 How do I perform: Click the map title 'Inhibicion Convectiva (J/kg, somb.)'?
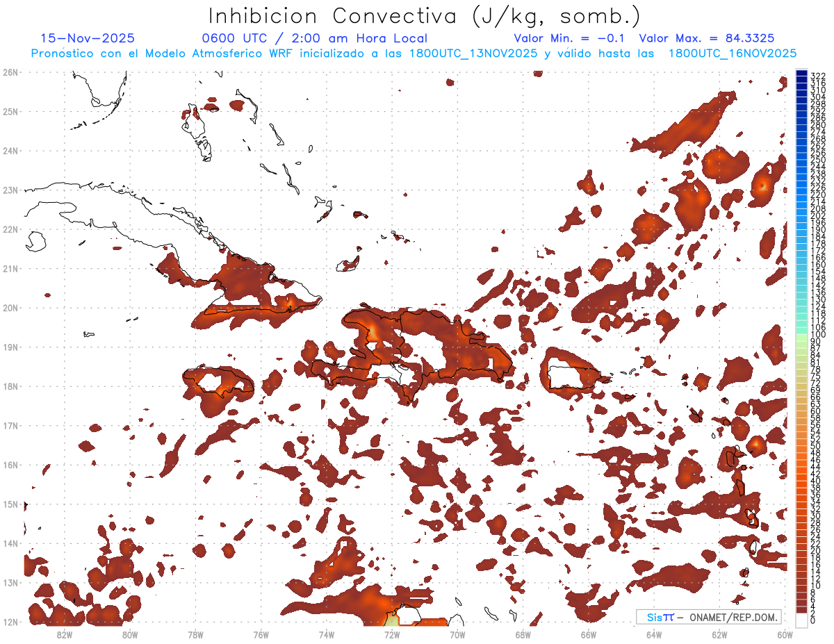point(425,17)
